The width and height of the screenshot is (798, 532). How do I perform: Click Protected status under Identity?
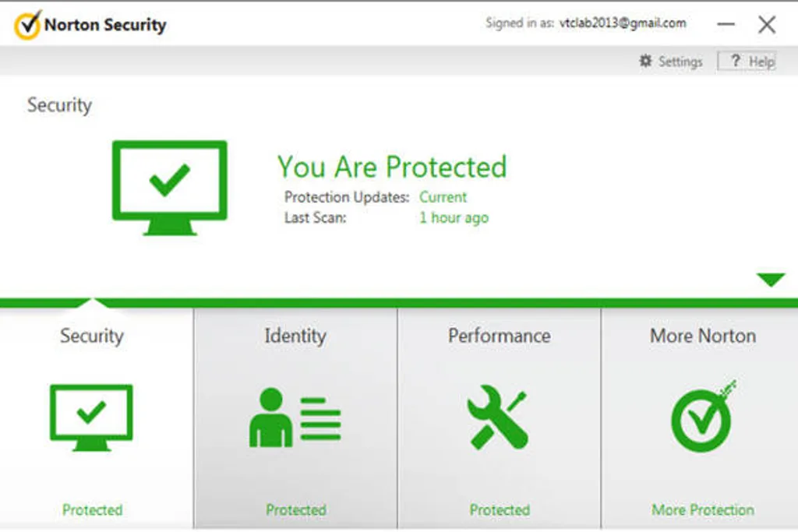click(x=295, y=509)
